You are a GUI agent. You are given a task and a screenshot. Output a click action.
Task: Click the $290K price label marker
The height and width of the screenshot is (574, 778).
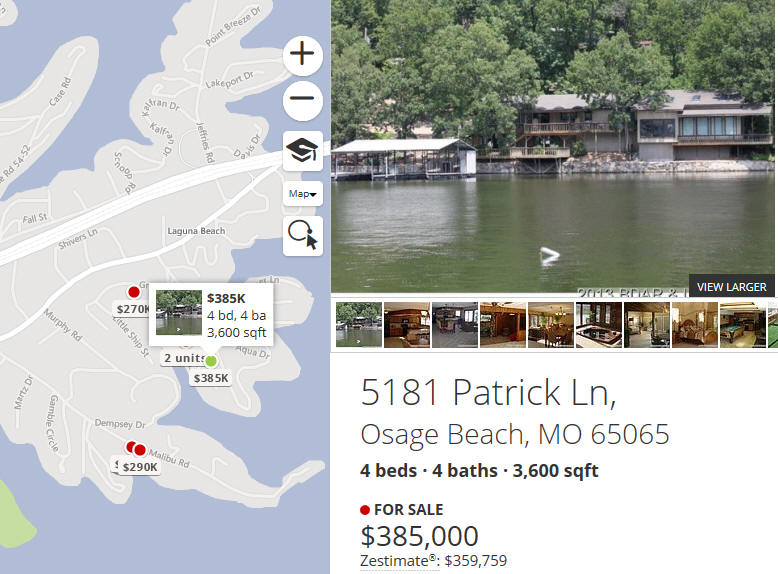pos(140,467)
